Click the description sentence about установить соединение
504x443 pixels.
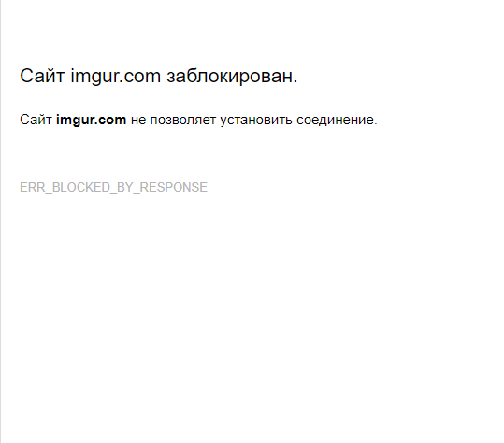(x=198, y=121)
